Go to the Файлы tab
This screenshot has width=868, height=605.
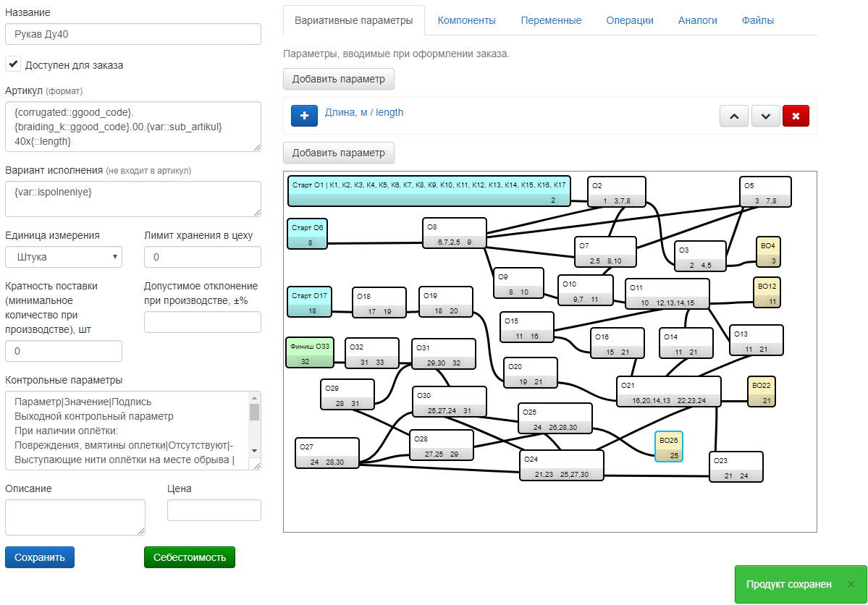(x=757, y=20)
